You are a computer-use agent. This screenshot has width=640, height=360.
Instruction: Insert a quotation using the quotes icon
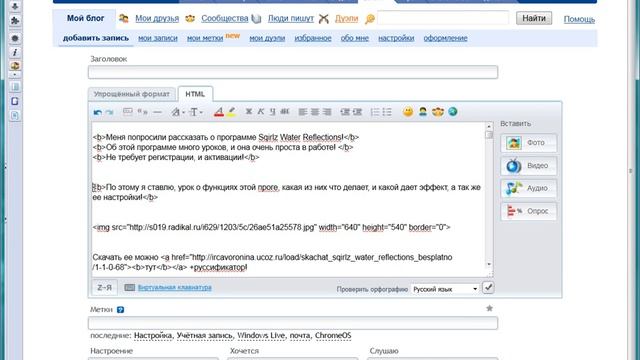pos(142,111)
